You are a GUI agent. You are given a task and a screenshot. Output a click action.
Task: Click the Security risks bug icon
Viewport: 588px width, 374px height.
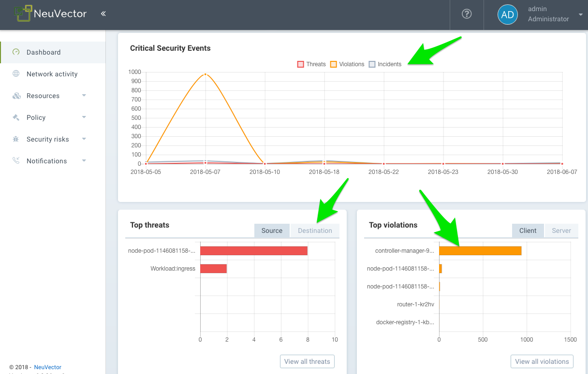tap(16, 139)
